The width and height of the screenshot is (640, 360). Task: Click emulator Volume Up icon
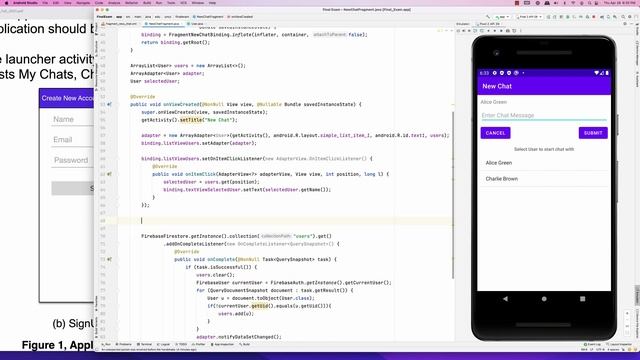click(463, 31)
